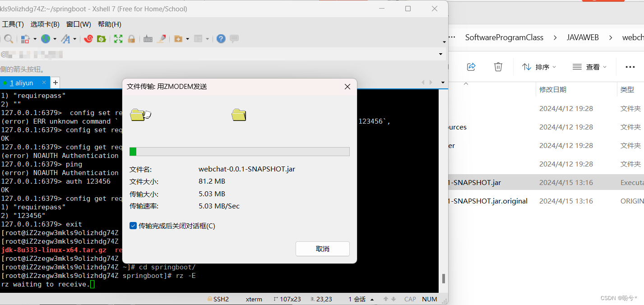Close the ZMODEM file transfer dialog

(x=347, y=87)
